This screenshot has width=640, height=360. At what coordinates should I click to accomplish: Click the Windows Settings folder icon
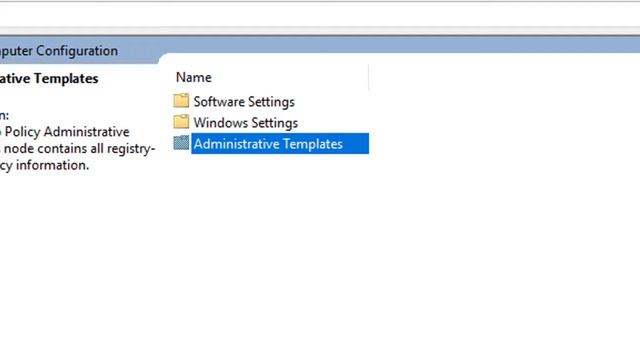click(x=181, y=122)
